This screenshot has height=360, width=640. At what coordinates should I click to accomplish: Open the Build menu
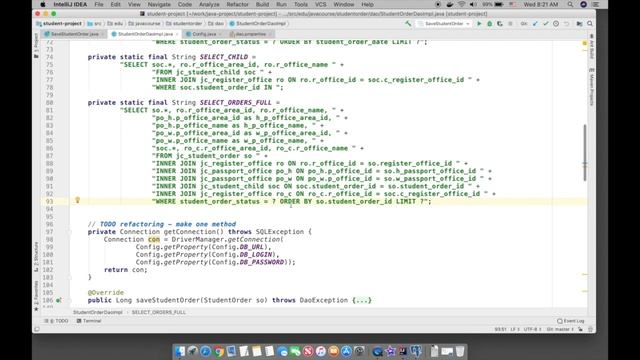262,4
